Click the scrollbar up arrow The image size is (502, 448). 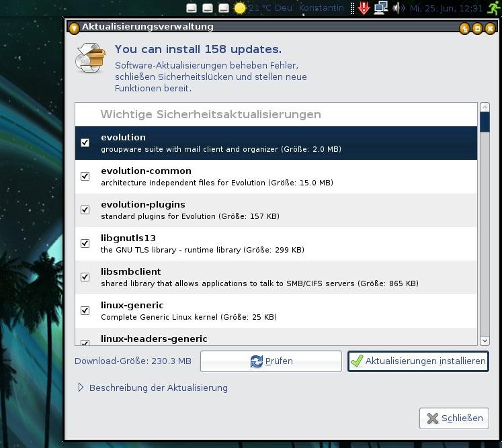pos(485,107)
